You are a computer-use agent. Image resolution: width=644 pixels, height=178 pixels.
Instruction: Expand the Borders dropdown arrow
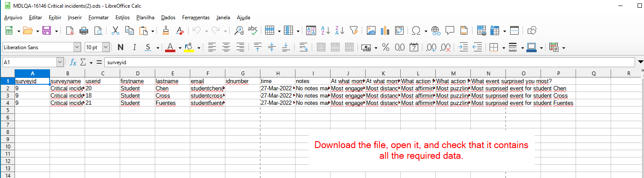(x=503, y=47)
